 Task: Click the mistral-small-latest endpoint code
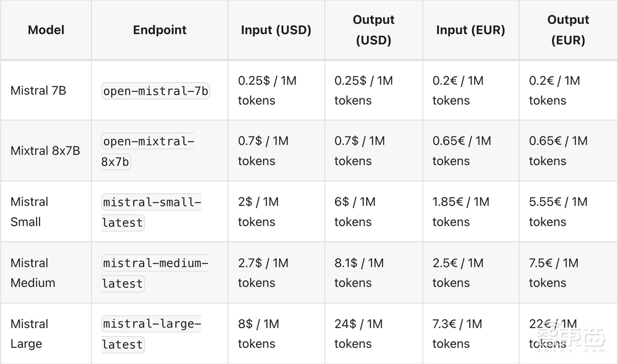[x=151, y=212]
